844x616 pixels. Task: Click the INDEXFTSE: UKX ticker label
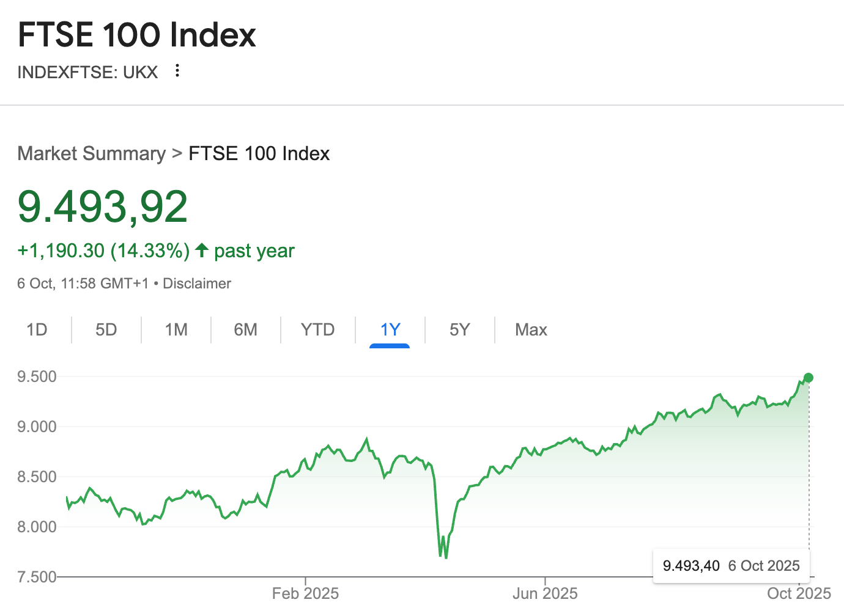pyautogui.click(x=87, y=72)
